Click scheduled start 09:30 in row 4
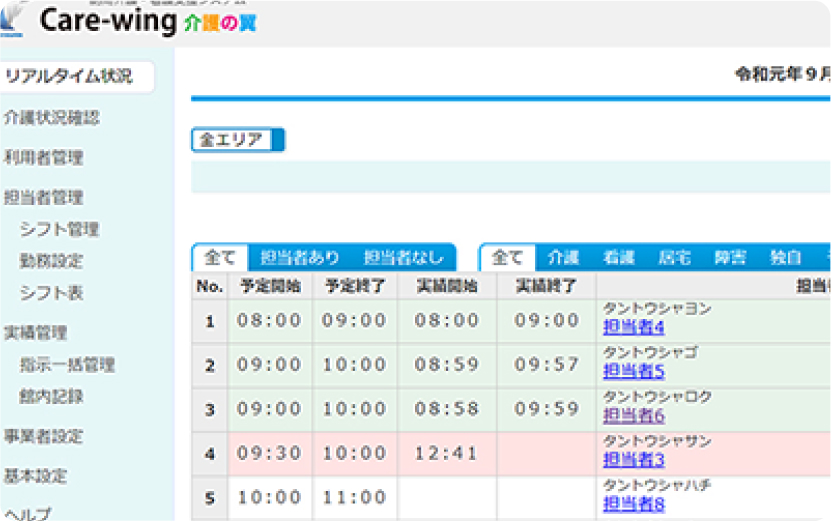The image size is (832, 522). coord(270,454)
